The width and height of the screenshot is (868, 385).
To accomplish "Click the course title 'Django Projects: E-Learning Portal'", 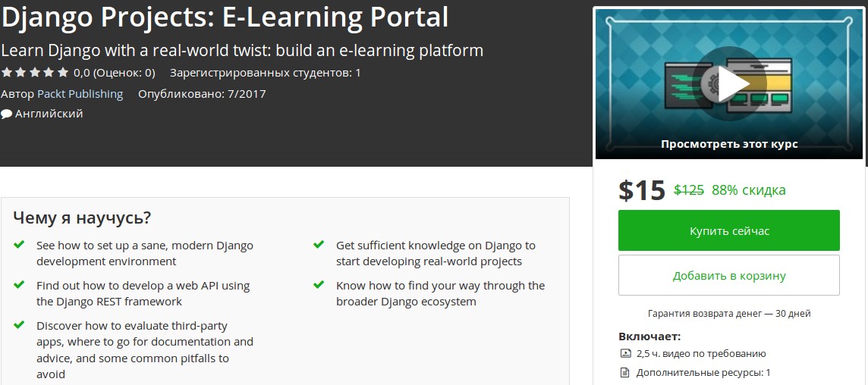I will 225,17.
